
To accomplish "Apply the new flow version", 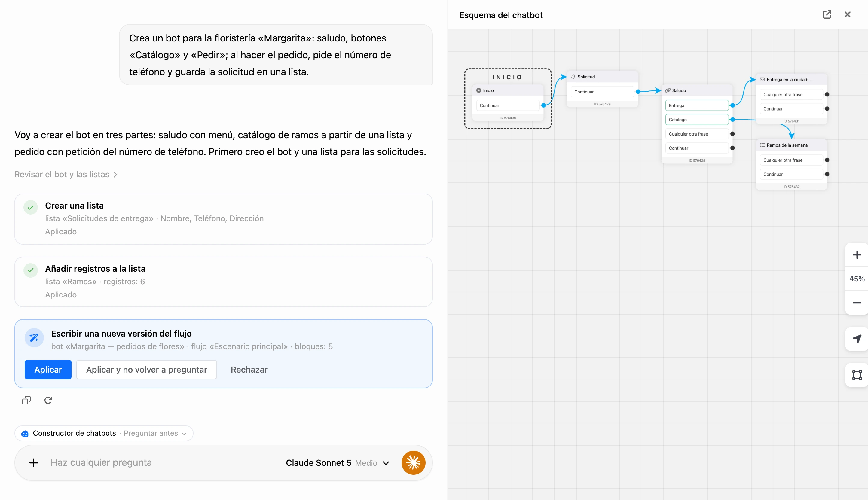I will coord(48,370).
